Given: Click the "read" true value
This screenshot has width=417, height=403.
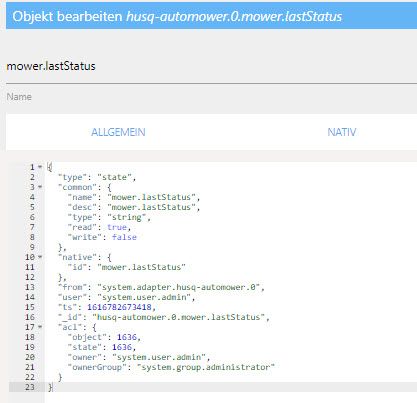Looking at the screenshot, I should 117,227.
